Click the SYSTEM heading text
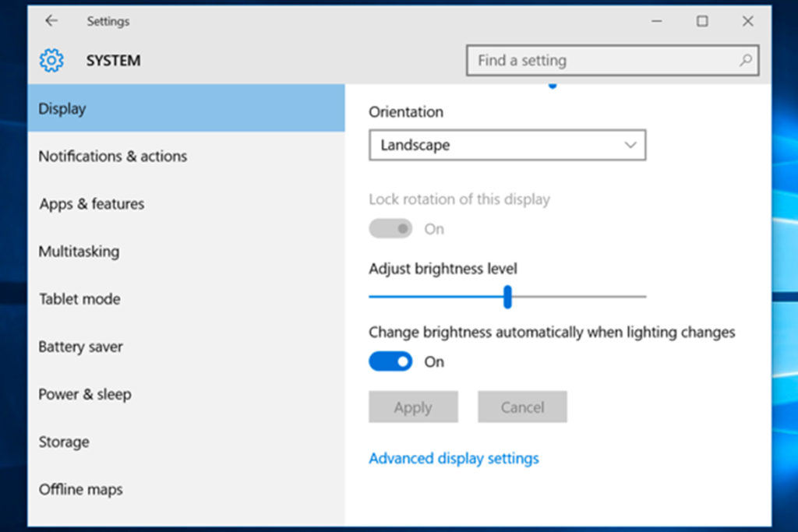This screenshot has width=798, height=532. pos(114,61)
